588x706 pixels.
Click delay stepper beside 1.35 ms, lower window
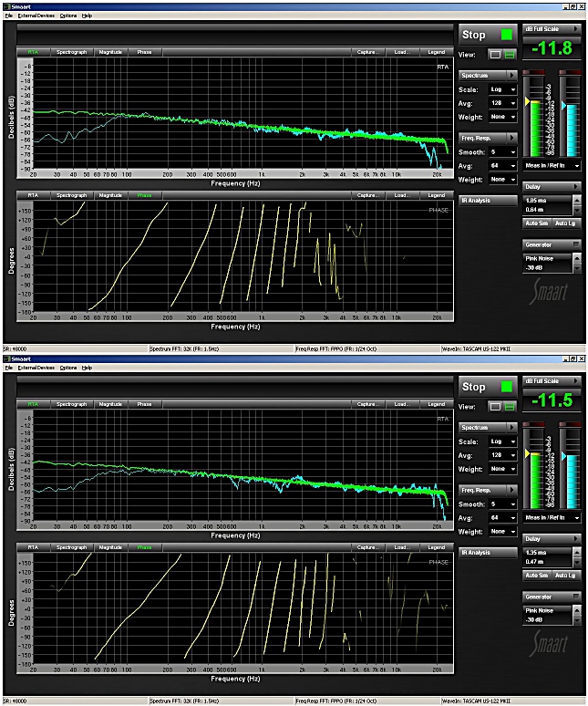tap(577, 557)
